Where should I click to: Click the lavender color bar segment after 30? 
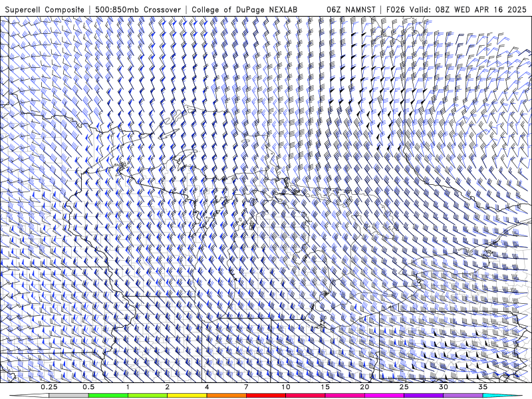pyautogui.click(x=463, y=396)
